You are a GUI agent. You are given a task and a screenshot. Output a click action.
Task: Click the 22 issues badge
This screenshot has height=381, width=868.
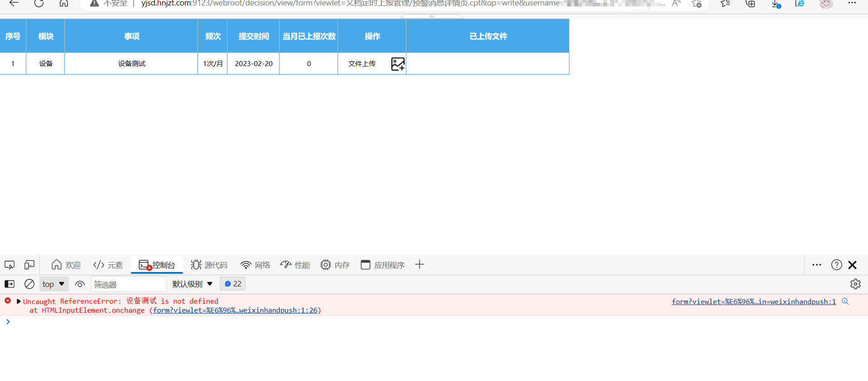233,284
